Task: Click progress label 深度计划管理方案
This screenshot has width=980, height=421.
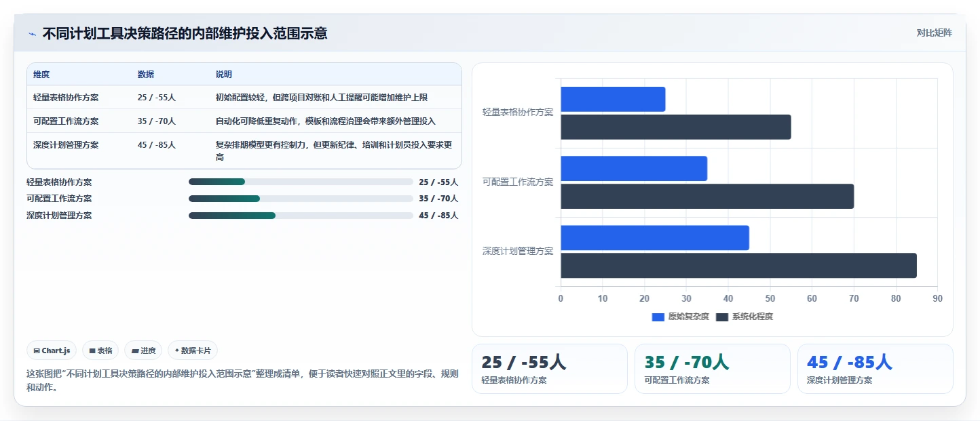Action: [x=59, y=216]
